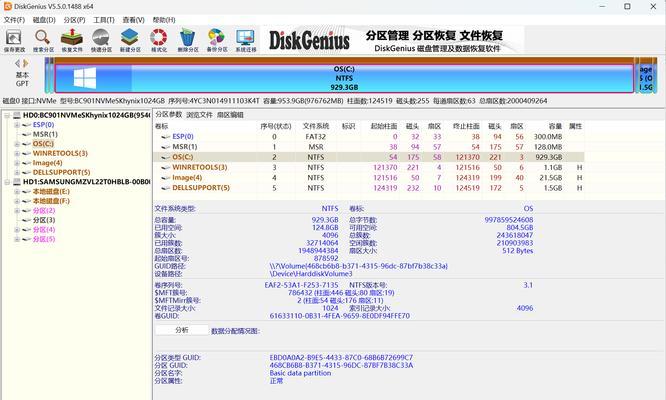The height and width of the screenshot is (400, 666).
Task: Open the 查看(V) menu
Action: (x=133, y=20)
